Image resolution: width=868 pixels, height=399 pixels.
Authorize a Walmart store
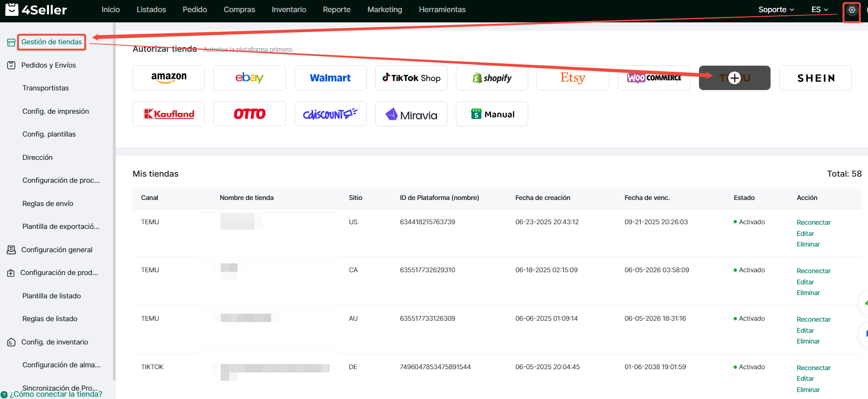click(330, 78)
